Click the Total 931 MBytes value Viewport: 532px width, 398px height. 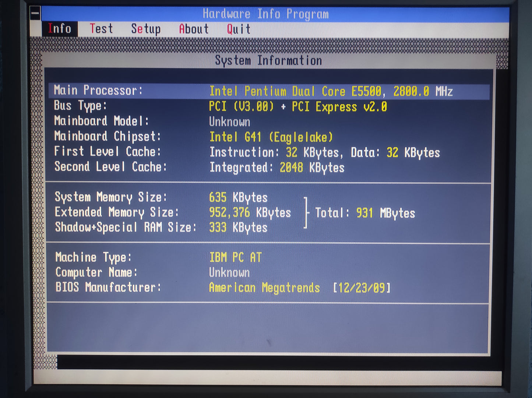365,213
